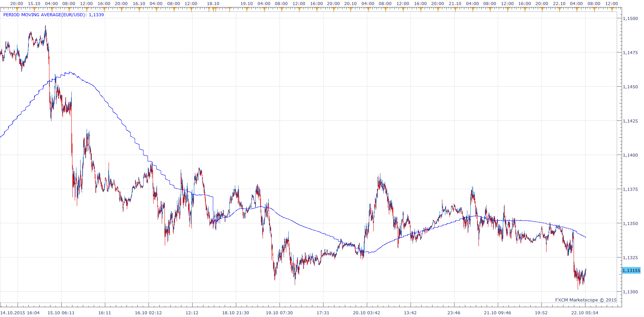644x317 pixels.
Task: Click the bottom date label 19.10 07:30
Action: (279, 313)
